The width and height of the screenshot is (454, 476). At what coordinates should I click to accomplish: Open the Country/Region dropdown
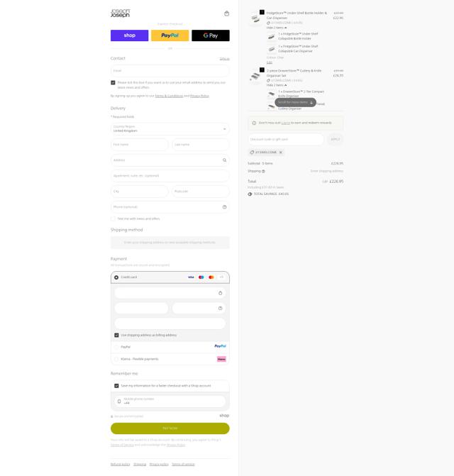coord(170,128)
